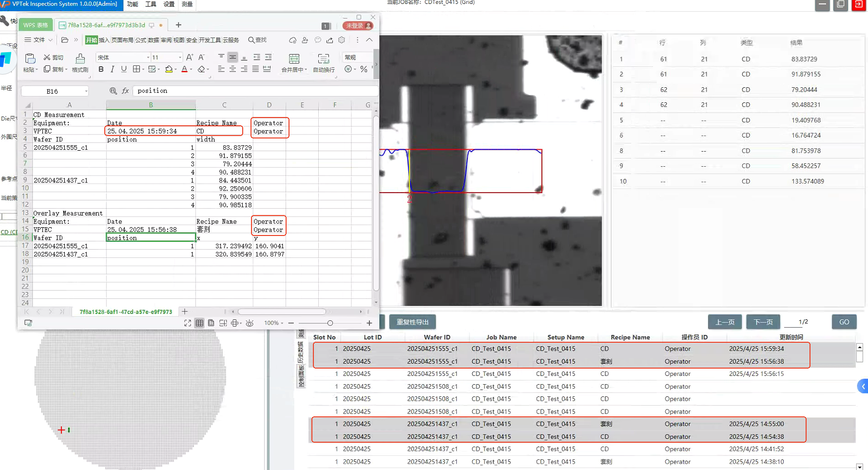Open the 工具 menu in VPTek window
This screenshot has height=470, width=868.
(x=151, y=4)
